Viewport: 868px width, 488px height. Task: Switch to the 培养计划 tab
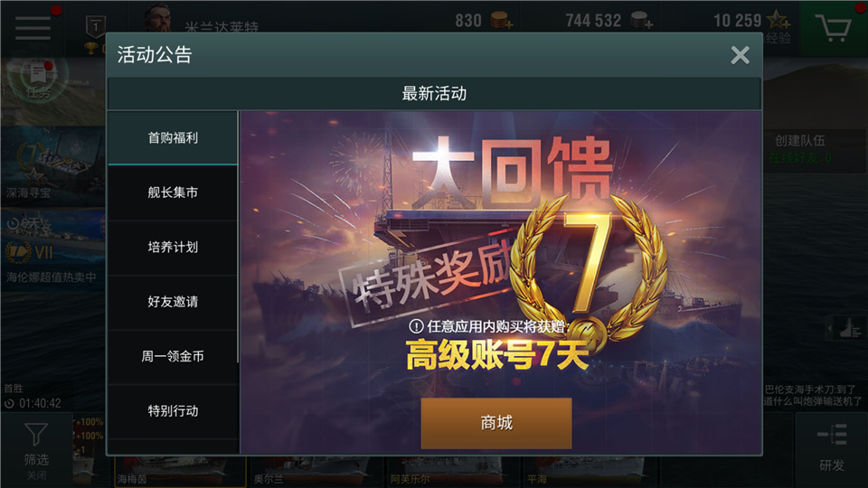pos(173,248)
